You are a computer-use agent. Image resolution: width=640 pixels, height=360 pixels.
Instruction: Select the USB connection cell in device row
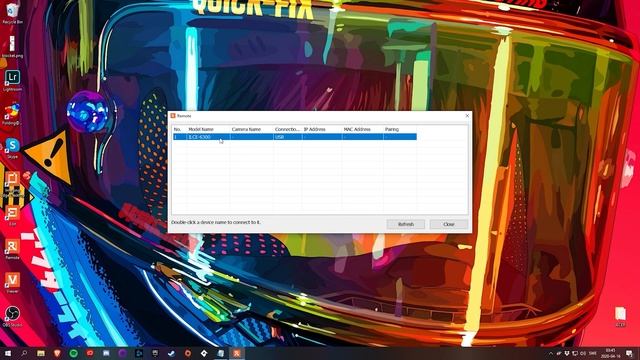pyautogui.click(x=287, y=137)
